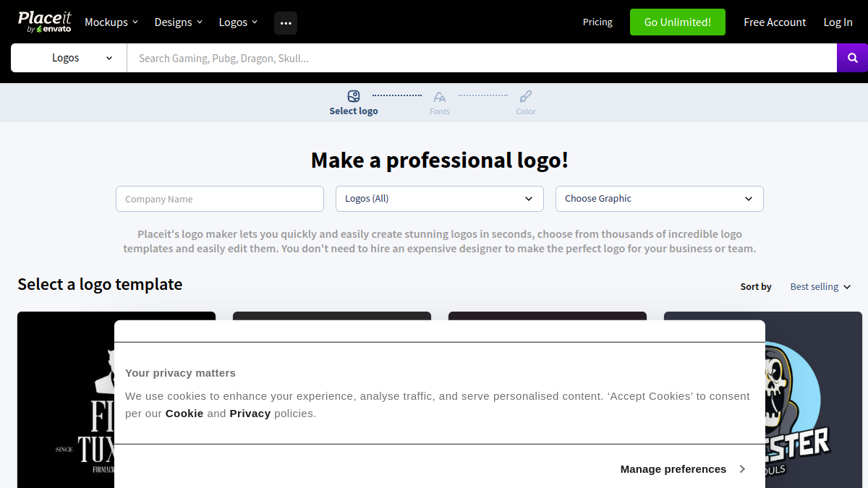Viewport: 868px width, 488px height.
Task: Open the three-dots more menu
Action: click(286, 23)
